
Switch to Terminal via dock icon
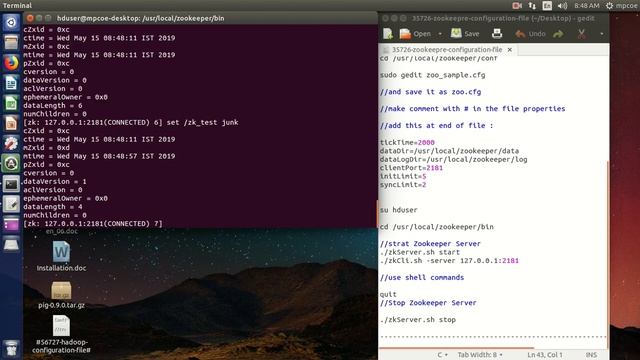(x=11, y=184)
